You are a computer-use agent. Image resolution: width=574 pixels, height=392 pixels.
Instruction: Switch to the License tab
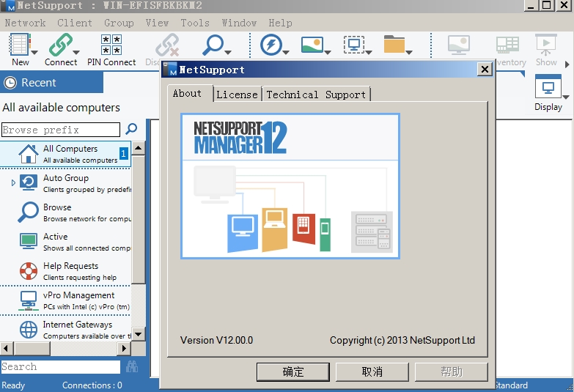pyautogui.click(x=238, y=95)
